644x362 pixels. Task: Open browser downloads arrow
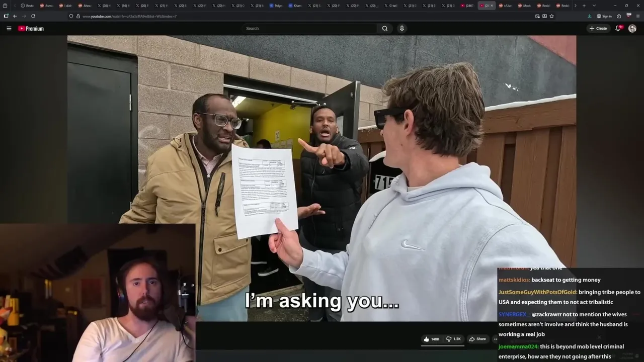pos(589,16)
